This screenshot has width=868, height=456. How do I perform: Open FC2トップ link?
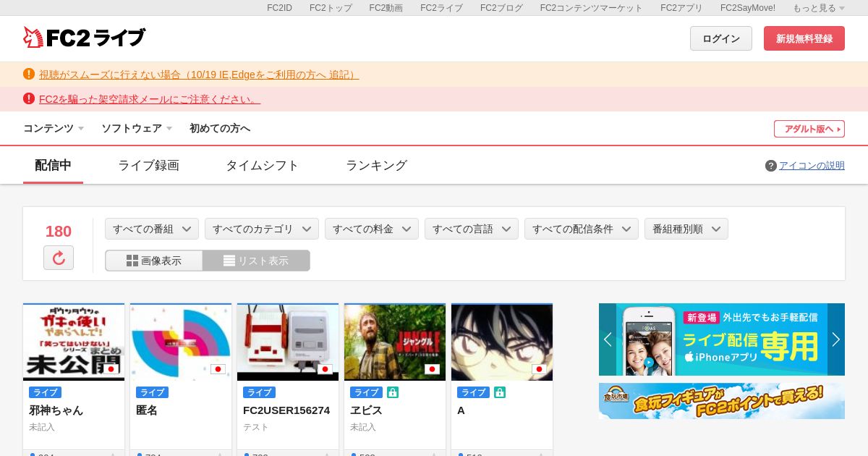331,8
